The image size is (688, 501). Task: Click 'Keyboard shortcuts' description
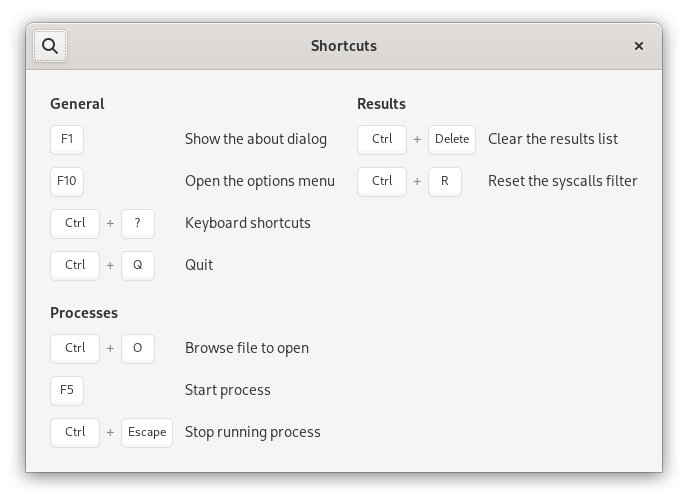[x=248, y=223]
